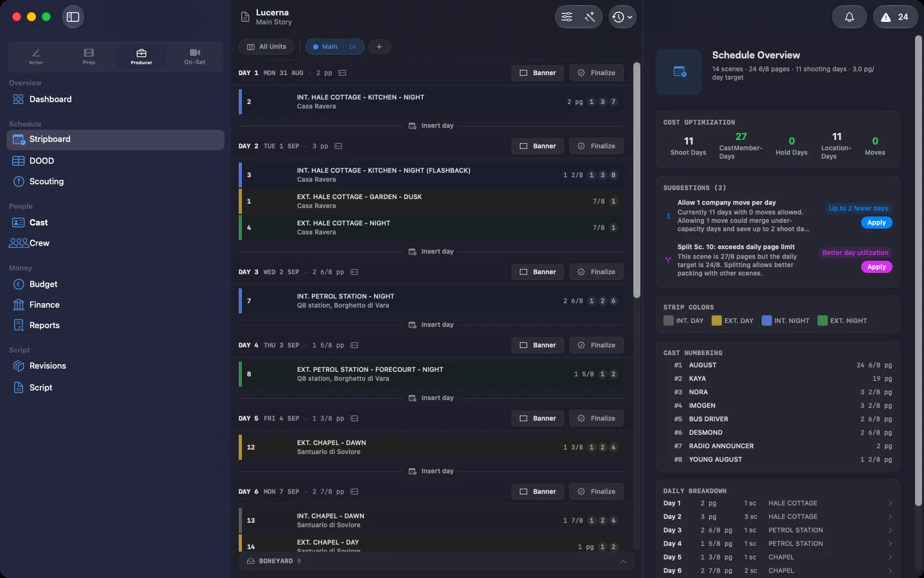
Task: Select scene 2 INT. HALE COTTAGE strip
Action: coord(431,102)
